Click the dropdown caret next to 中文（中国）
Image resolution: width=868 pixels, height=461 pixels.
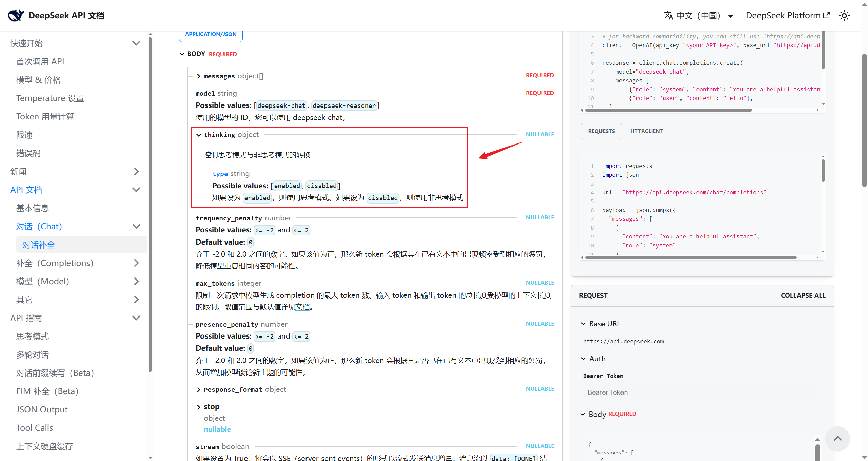[731, 16]
